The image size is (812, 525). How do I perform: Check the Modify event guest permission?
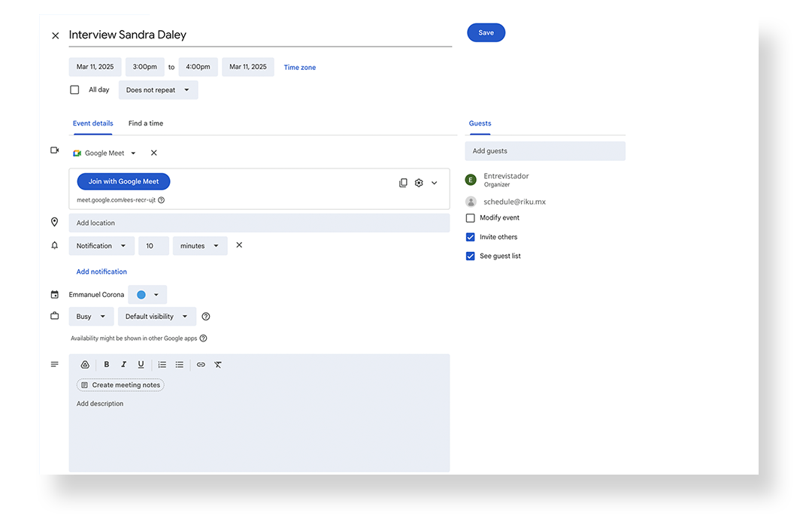[x=471, y=218]
